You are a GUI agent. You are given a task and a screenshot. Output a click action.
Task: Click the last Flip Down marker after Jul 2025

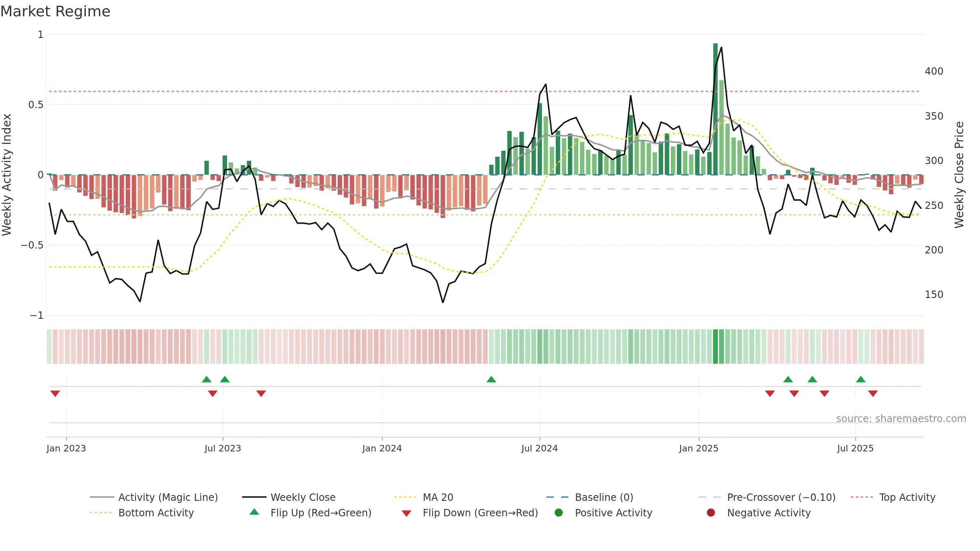tap(873, 393)
